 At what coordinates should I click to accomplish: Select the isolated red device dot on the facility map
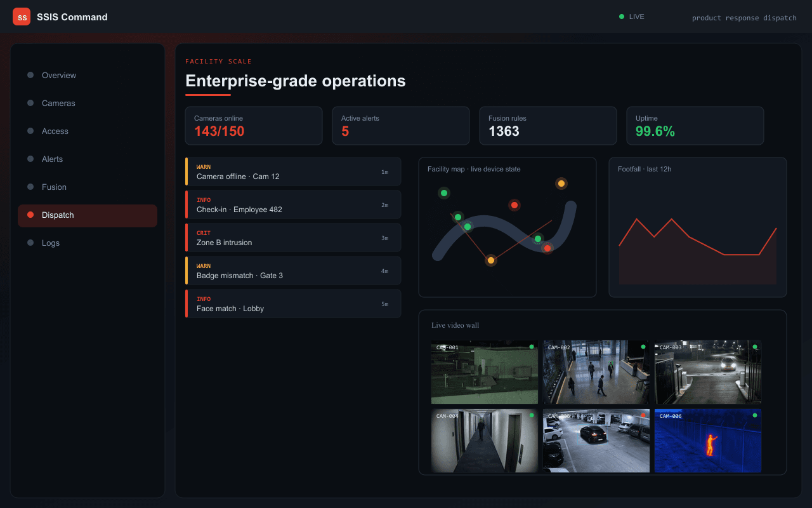pos(514,205)
